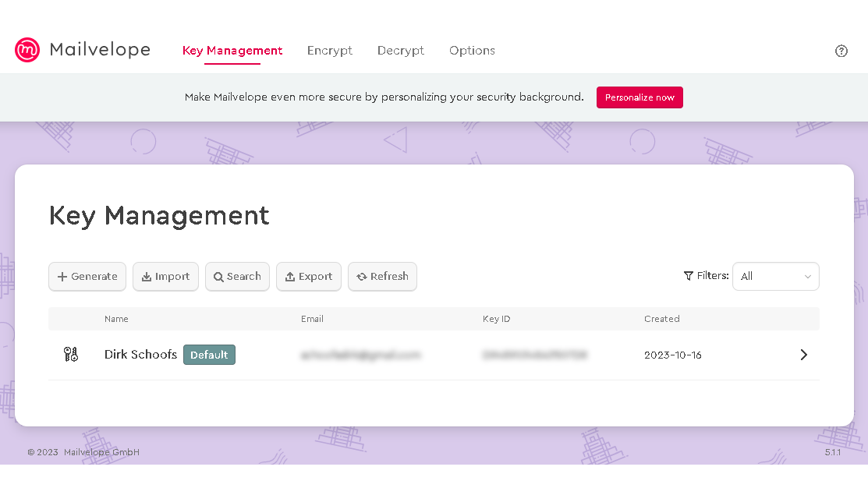Click the Name column header

click(x=116, y=319)
